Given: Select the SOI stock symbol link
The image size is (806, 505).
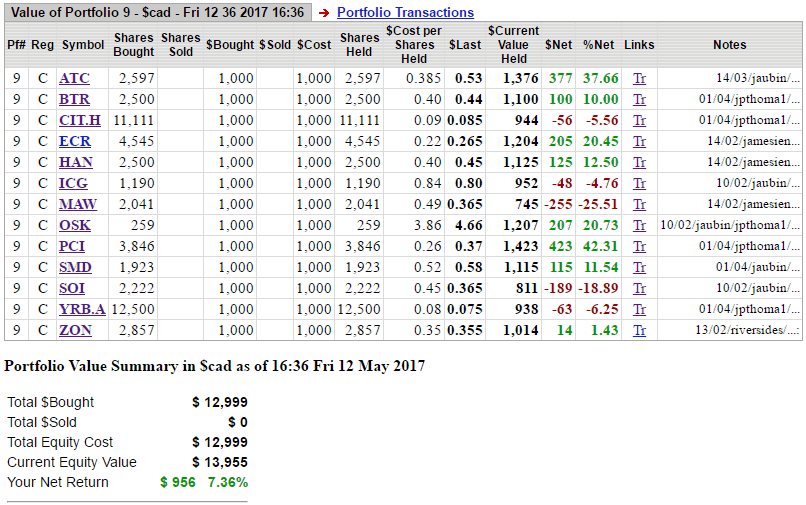Looking at the screenshot, I should pos(72,288).
